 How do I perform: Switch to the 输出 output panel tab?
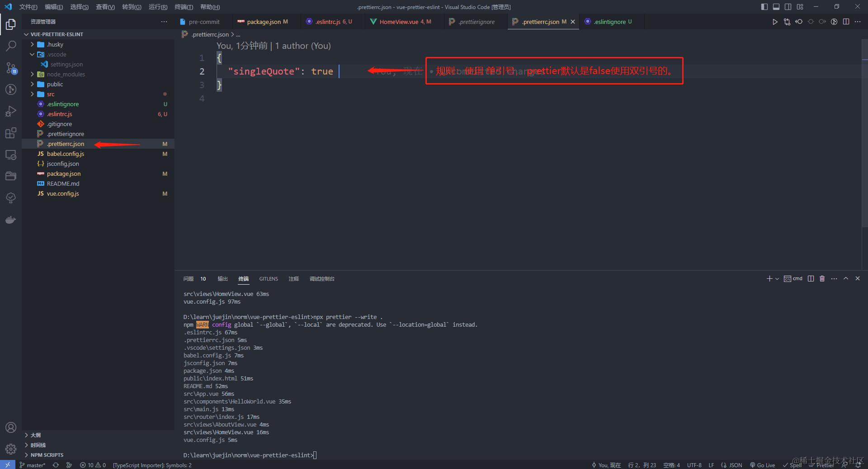coord(222,279)
